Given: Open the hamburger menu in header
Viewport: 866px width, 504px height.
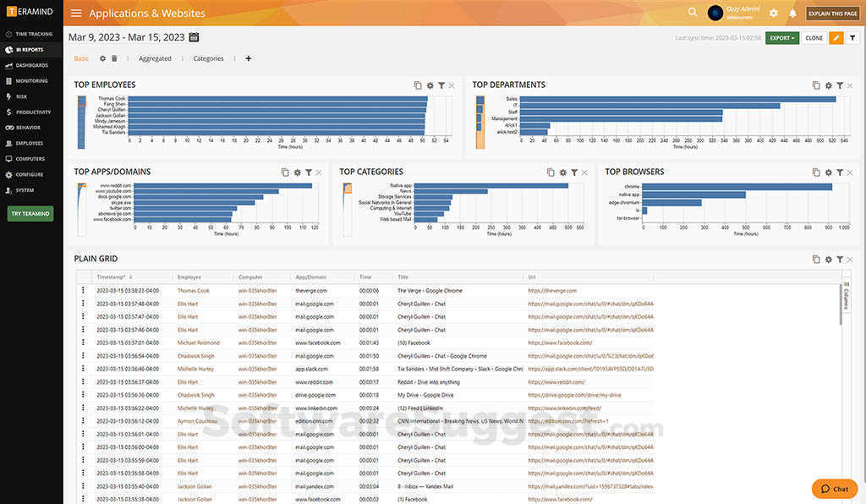Looking at the screenshot, I should (x=76, y=14).
